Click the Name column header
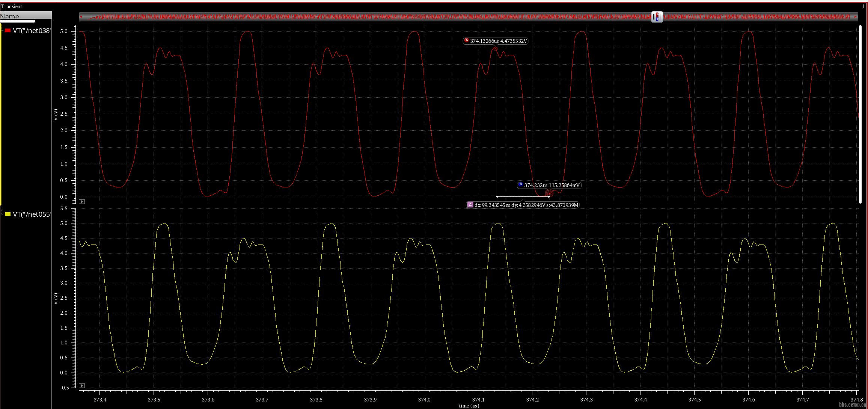 (x=26, y=16)
